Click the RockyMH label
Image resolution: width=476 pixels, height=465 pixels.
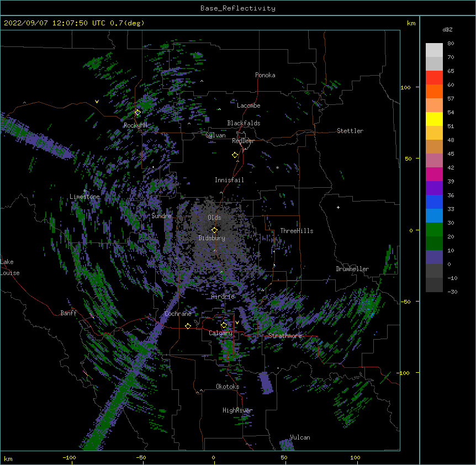(x=135, y=125)
